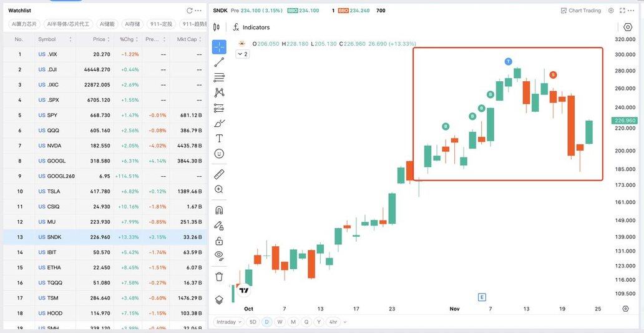Select the trend line drawing tool
Image resolution: width=644 pixels, height=333 pixels.
click(x=219, y=62)
